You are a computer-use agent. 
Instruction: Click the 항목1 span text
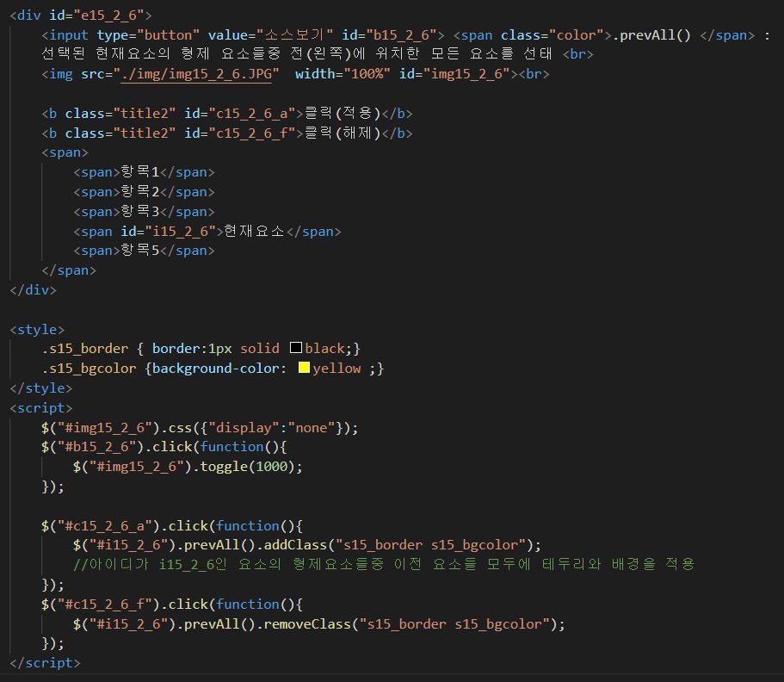point(140,171)
